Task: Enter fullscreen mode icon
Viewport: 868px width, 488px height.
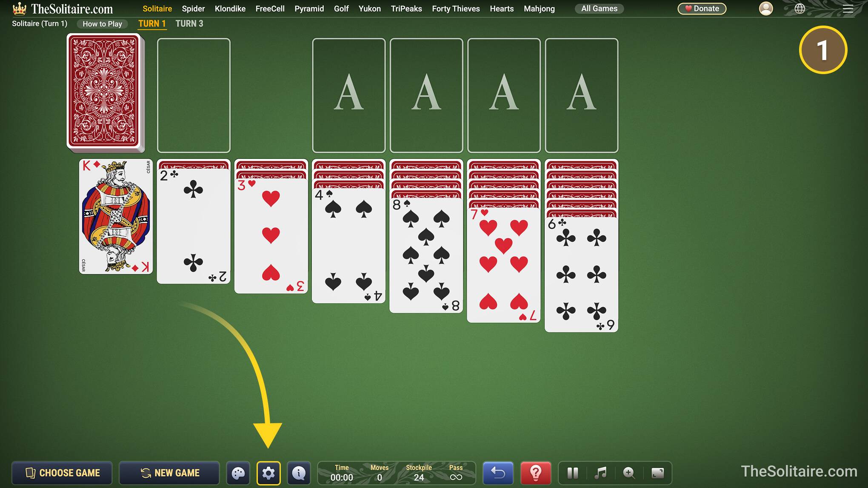Action: [657, 473]
